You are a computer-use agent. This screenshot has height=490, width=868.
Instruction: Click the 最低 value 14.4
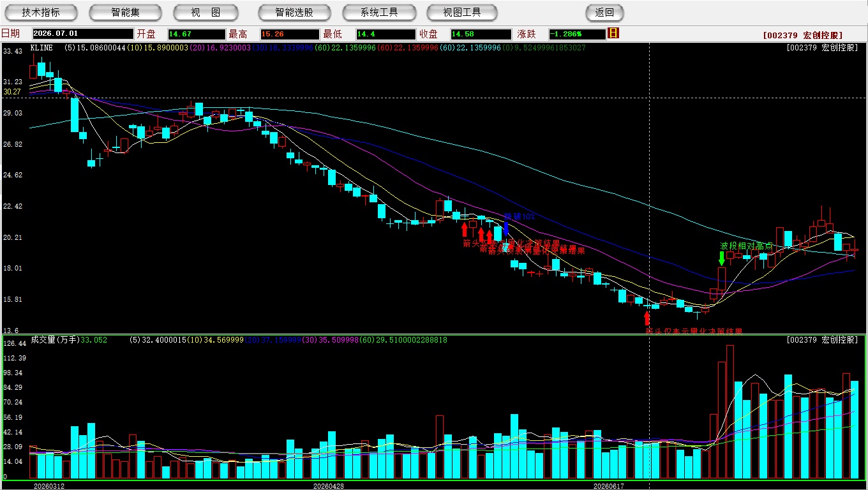point(384,34)
